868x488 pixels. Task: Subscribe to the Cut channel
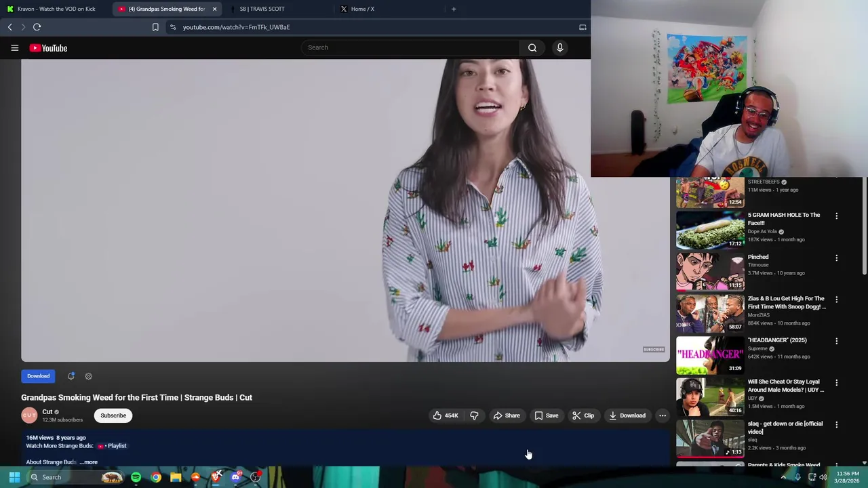click(113, 415)
